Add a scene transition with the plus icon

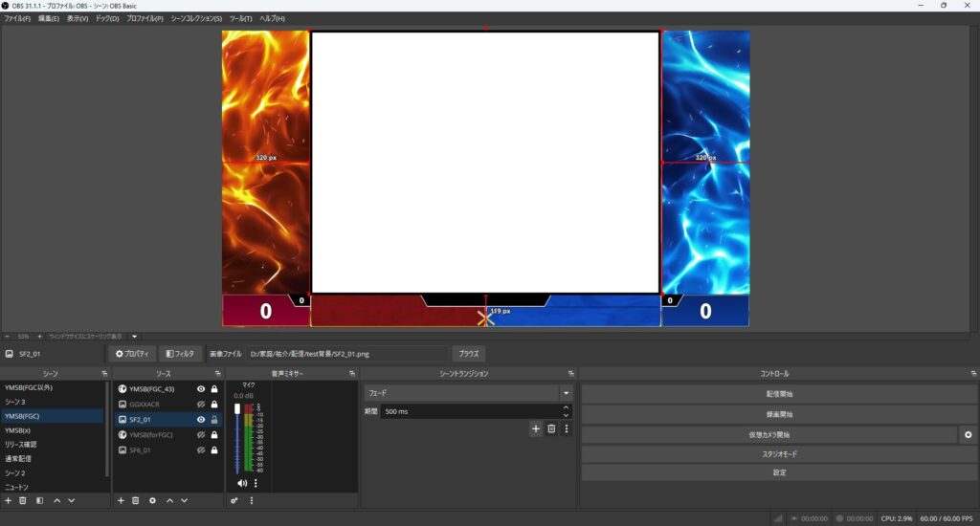pos(536,428)
